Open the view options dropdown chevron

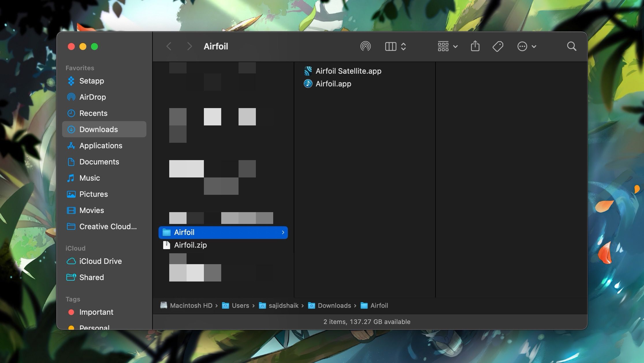[x=403, y=46]
